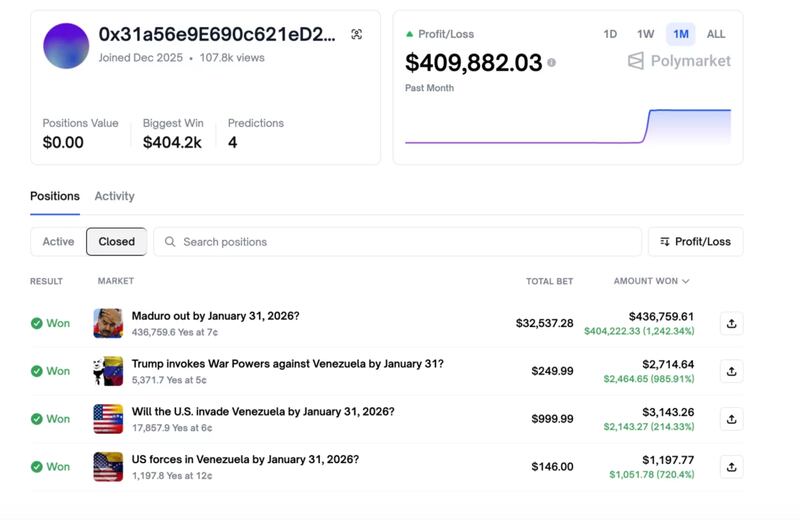
Task: Click the Polymarket logo
Action: (x=679, y=61)
